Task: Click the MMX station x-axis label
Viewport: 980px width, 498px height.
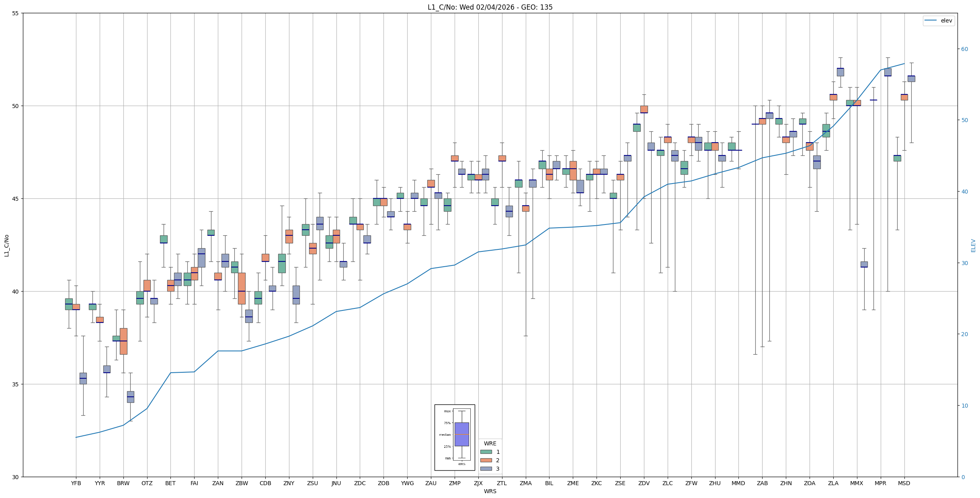Action: 857,483
